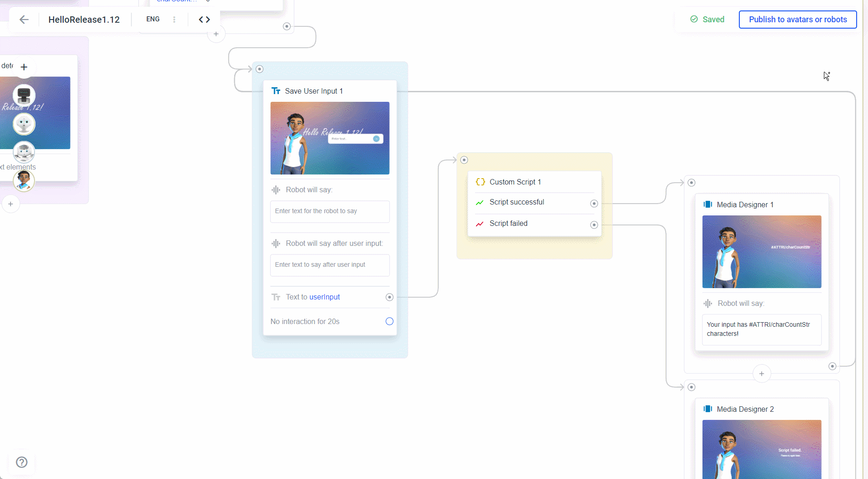Screen dimensions: 868x479
Task: Open the Save User Input 1 preview thumbnail
Action: click(x=330, y=138)
